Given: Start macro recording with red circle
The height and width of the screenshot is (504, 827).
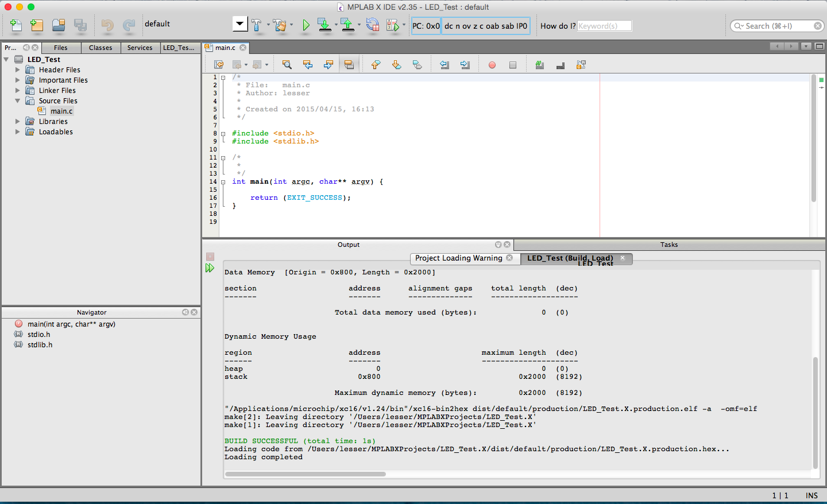Looking at the screenshot, I should [x=492, y=65].
